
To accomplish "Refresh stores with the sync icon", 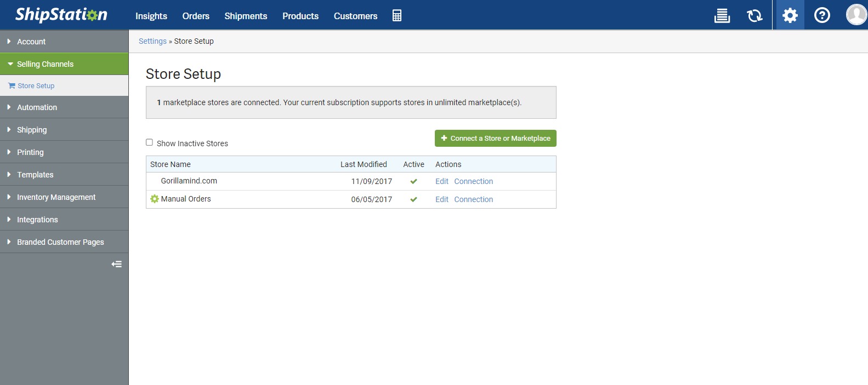I will 754,16.
